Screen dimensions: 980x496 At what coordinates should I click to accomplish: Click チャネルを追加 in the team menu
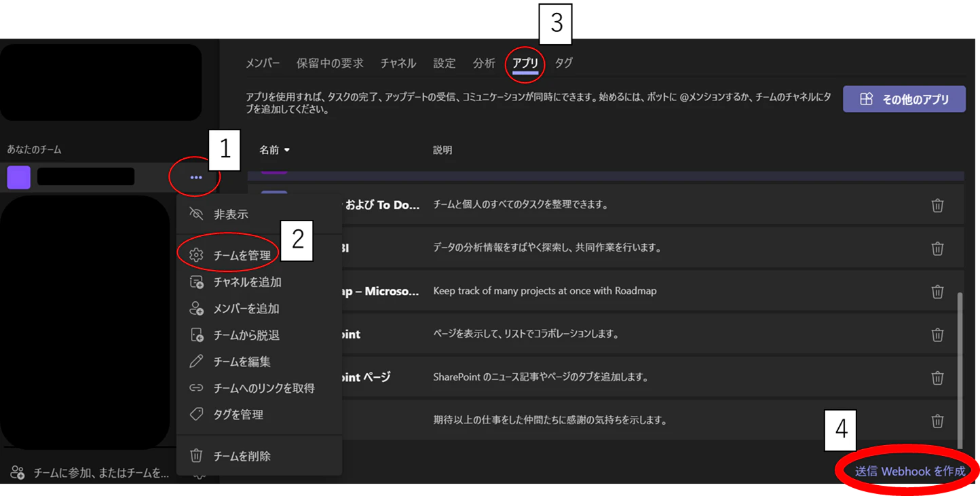click(259, 282)
